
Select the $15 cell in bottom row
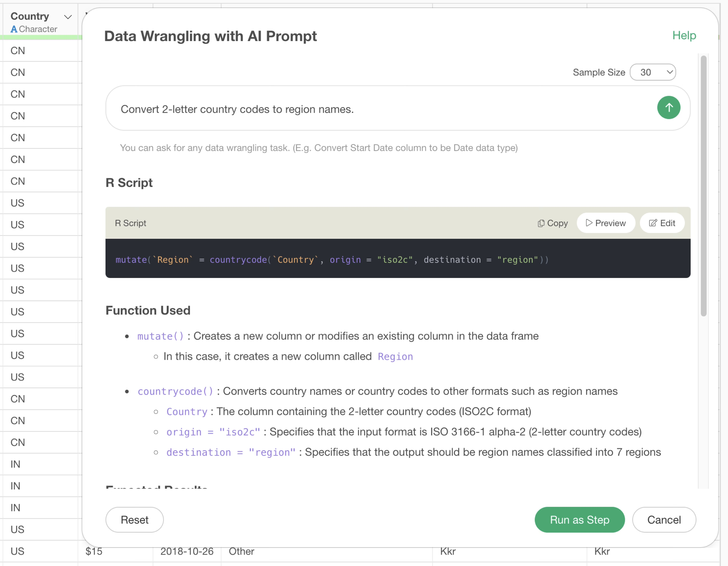94,551
